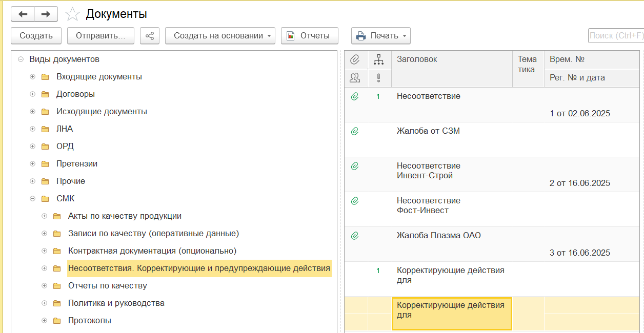The height and width of the screenshot is (333, 644).
Task: Click the hierarchy structure column header icon
Action: tap(378, 60)
